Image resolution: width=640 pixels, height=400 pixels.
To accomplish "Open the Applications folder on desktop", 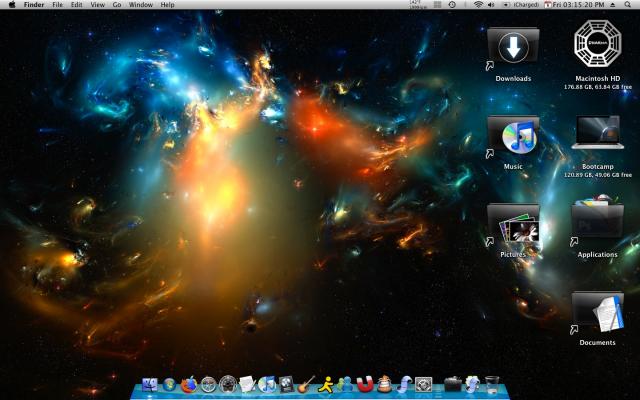I will (597, 222).
